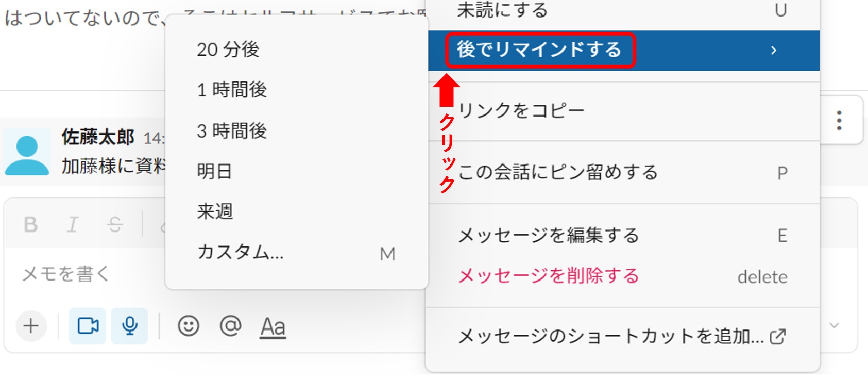This screenshot has height=379, width=868.
Task: Open the emoji picker smiley icon
Action: pyautogui.click(x=189, y=326)
